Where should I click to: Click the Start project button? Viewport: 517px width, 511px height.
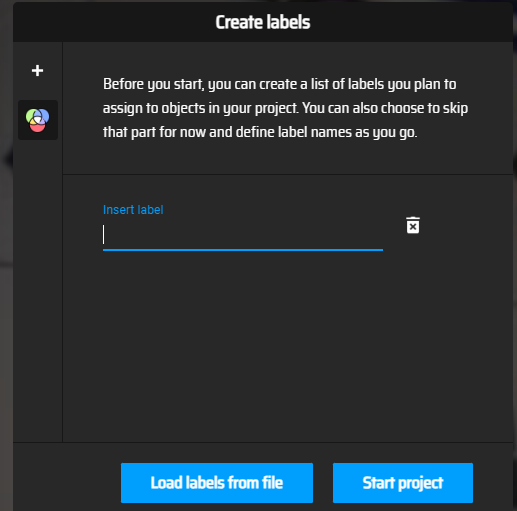point(403,482)
